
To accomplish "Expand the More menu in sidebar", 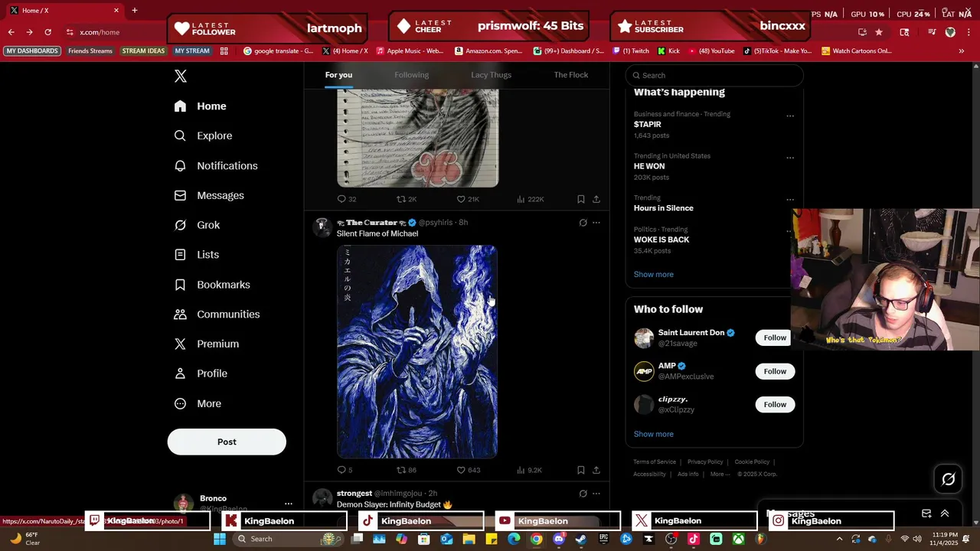I will pos(198,403).
